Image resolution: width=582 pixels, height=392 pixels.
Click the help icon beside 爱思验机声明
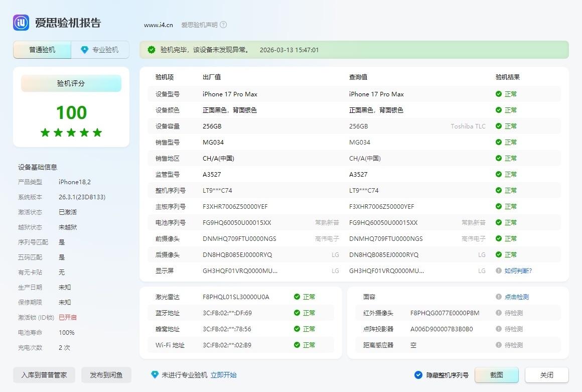[x=223, y=25]
